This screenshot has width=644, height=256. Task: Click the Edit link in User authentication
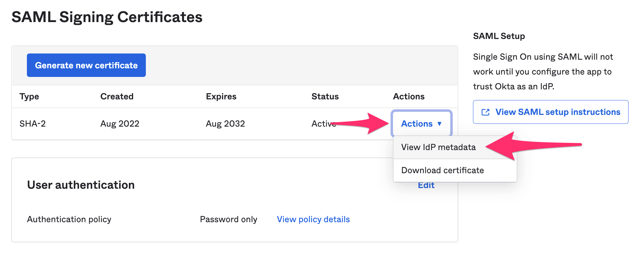[x=426, y=185]
